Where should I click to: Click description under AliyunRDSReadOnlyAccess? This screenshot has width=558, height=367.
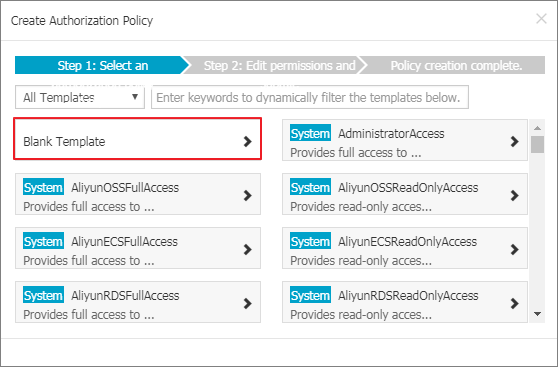tap(361, 315)
